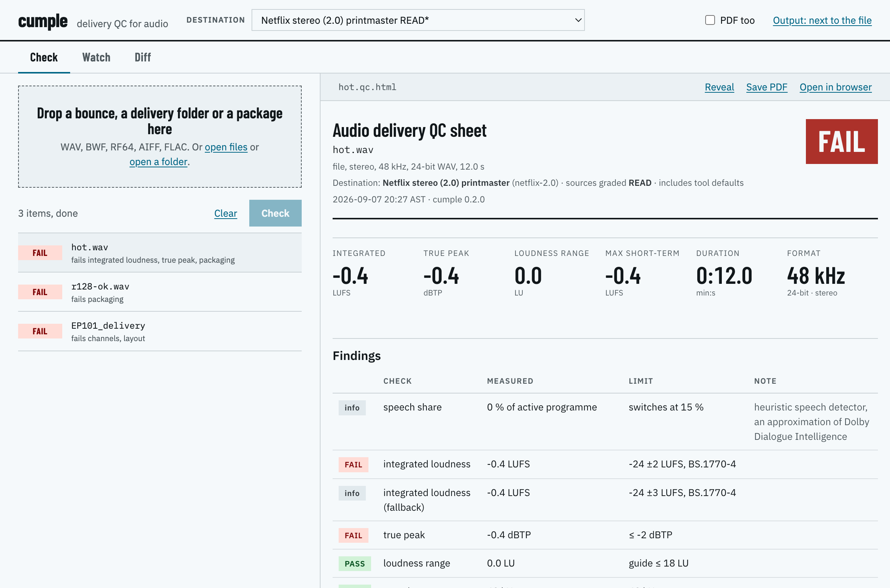Screen dimensions: 890x588
Task: Switch to the Watch tab
Action: pos(96,57)
